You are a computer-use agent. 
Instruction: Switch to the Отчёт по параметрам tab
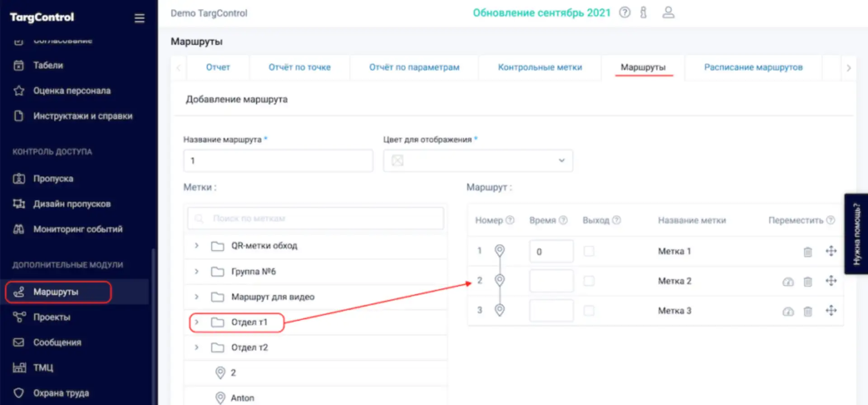pyautogui.click(x=414, y=67)
